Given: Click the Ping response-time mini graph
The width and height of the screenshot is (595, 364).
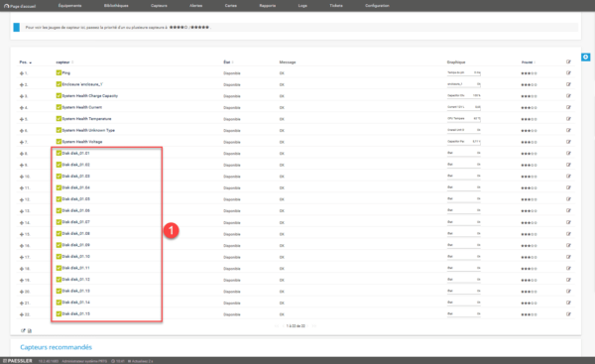Looking at the screenshot, I should [x=464, y=72].
